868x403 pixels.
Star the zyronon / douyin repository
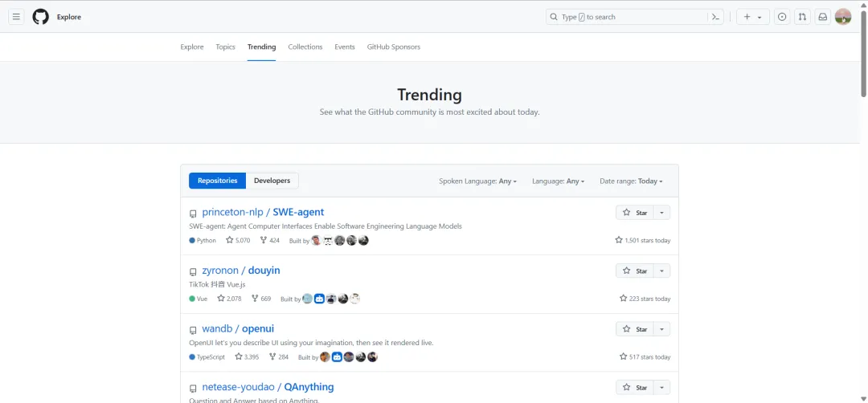tap(635, 271)
